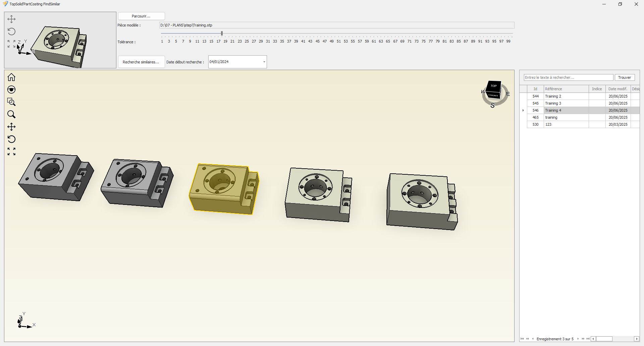Click the rotate tool in main viewer

point(11,139)
